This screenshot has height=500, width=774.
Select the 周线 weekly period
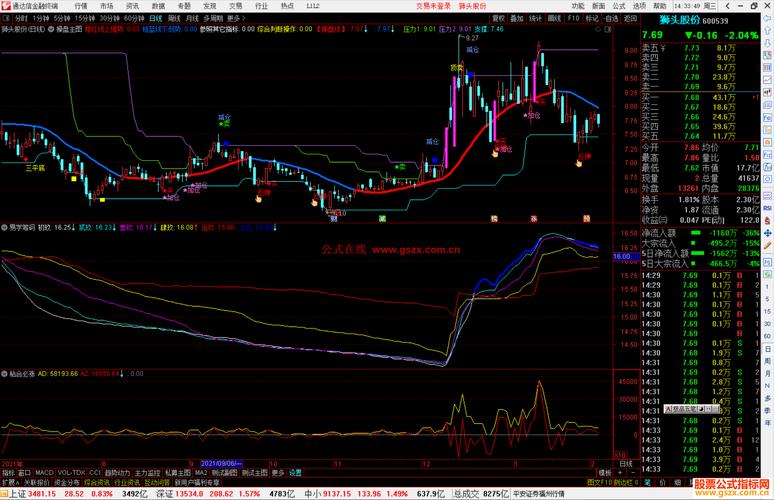tap(174, 18)
